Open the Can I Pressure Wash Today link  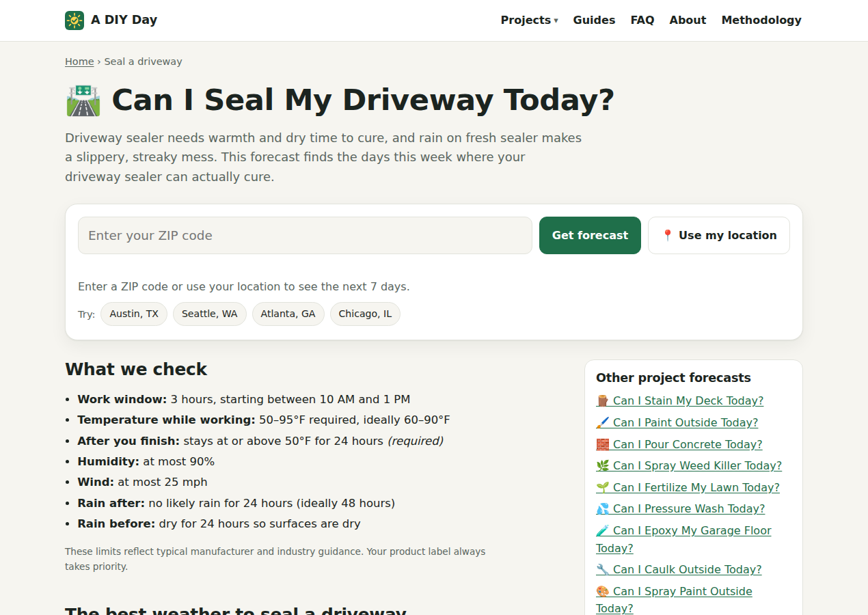tap(680, 509)
